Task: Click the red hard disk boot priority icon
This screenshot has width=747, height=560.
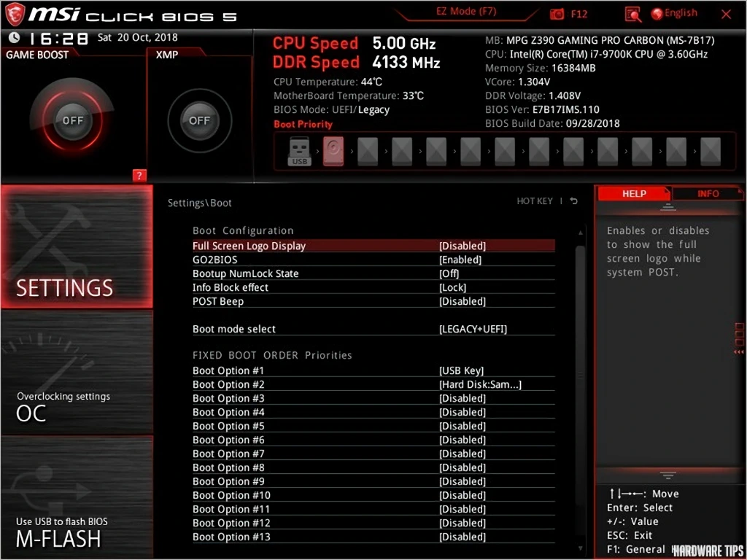Action: 333,152
